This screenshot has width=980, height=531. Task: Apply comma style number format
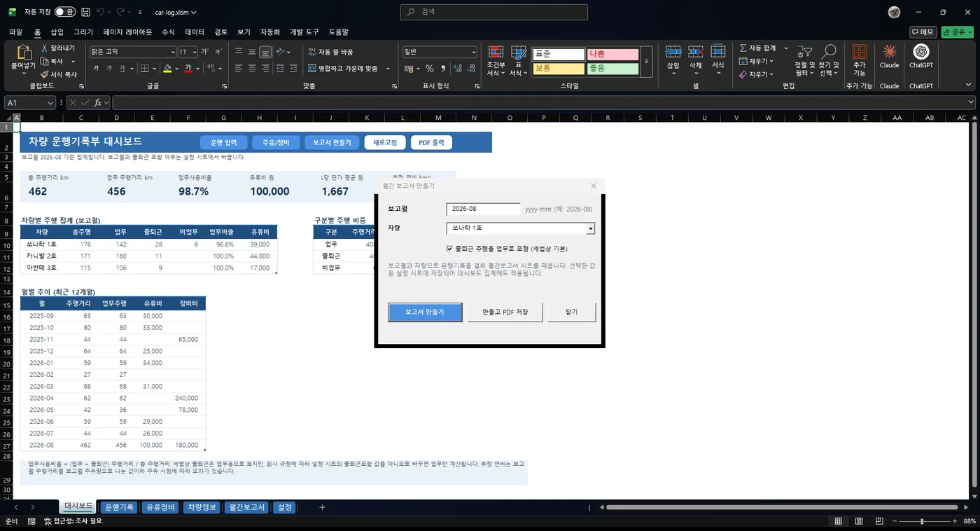443,69
